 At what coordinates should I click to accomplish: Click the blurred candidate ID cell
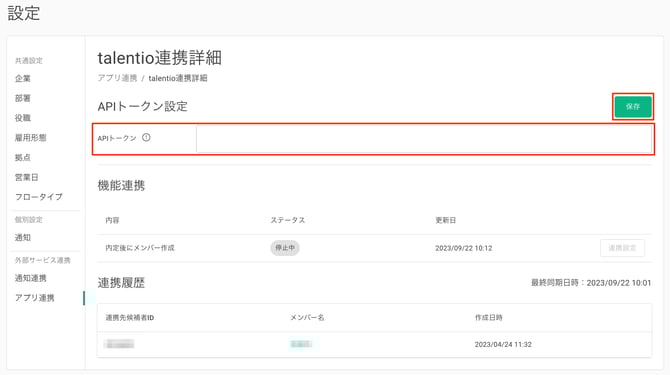click(x=119, y=344)
